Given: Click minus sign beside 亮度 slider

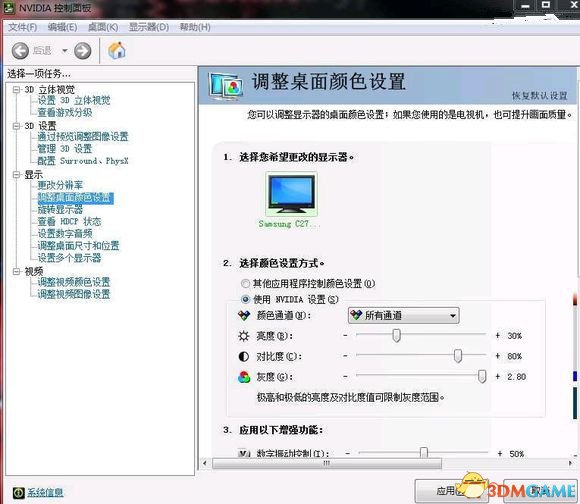Looking at the screenshot, I should (x=345, y=335).
